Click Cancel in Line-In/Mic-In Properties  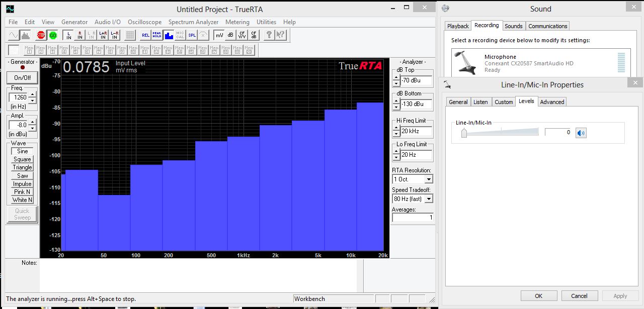pos(579,296)
